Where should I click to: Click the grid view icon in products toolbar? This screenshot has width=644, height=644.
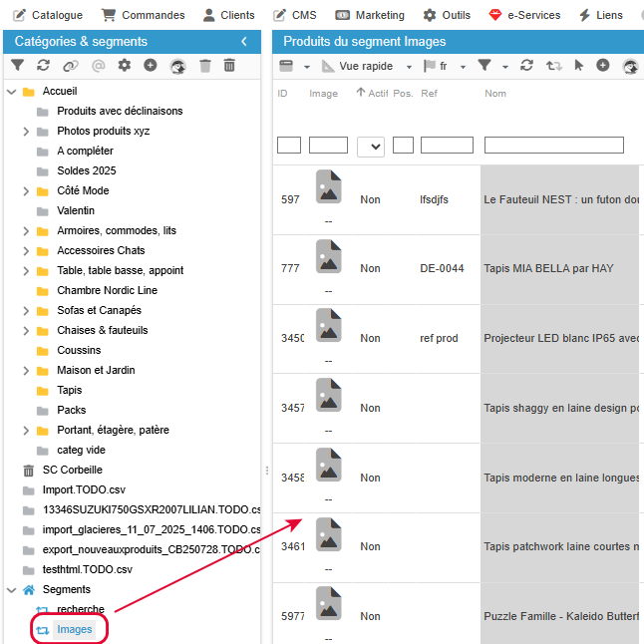[x=286, y=66]
